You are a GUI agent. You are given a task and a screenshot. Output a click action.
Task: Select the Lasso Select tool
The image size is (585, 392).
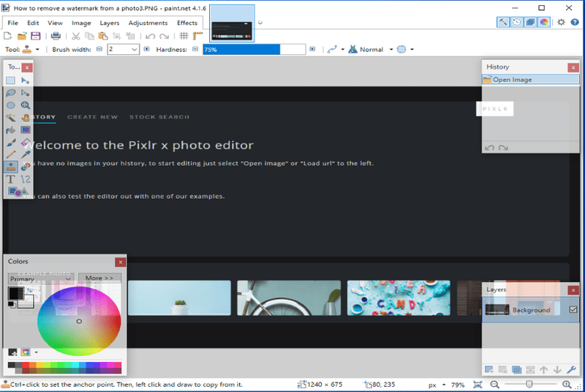tap(10, 93)
